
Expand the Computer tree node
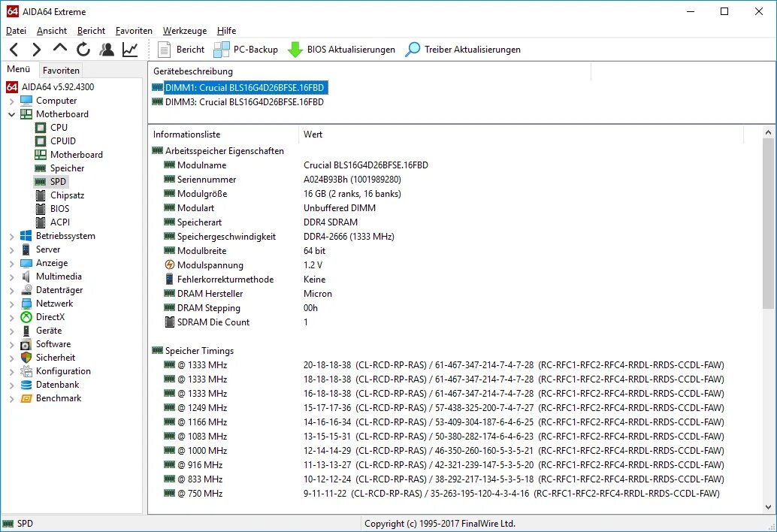(11, 101)
